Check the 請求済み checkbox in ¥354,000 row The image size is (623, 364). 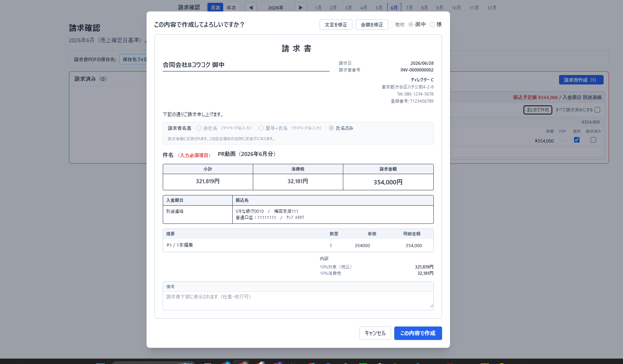pyautogui.click(x=593, y=140)
